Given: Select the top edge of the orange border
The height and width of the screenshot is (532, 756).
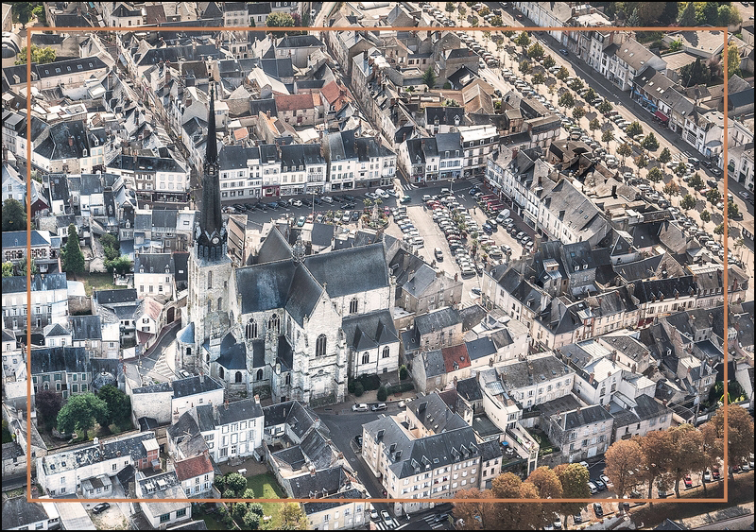Looking at the screenshot, I should (378, 29).
